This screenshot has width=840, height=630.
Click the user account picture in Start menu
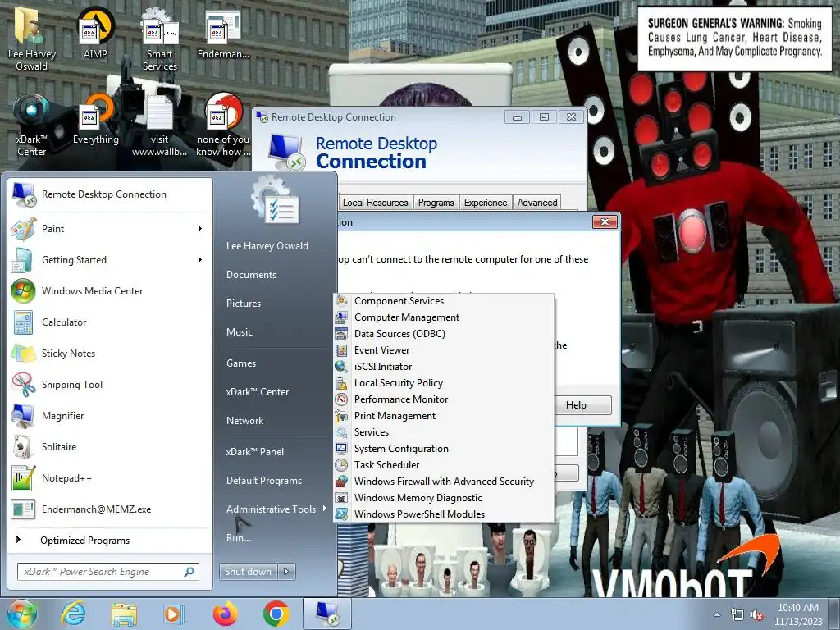275,200
